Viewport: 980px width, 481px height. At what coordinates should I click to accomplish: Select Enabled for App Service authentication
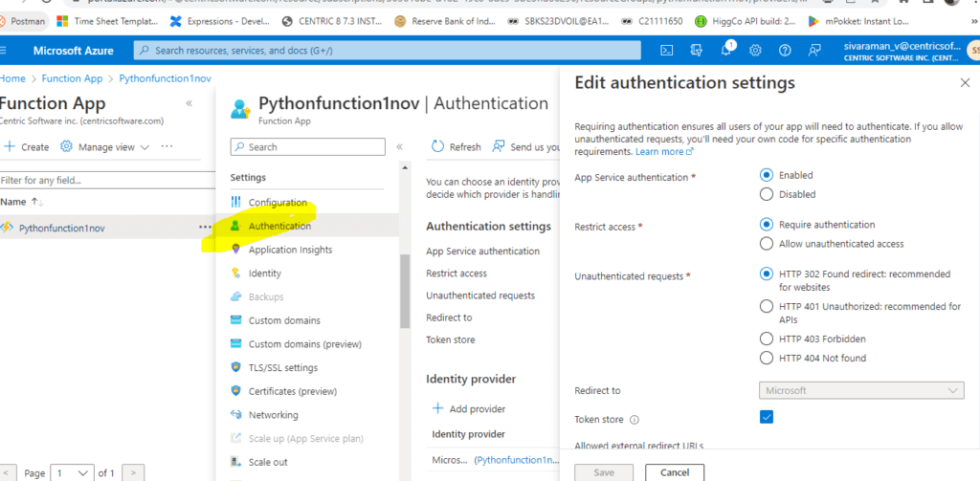coord(767,175)
